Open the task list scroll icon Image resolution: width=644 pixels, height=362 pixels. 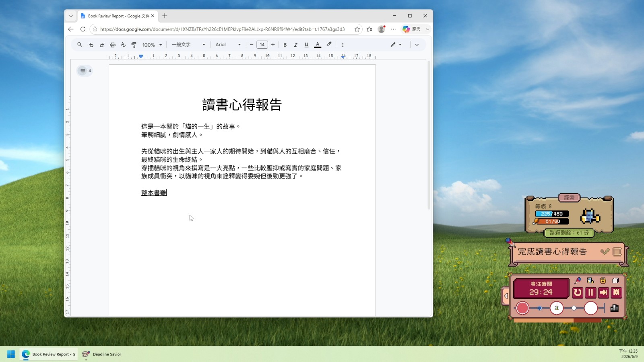pyautogui.click(x=617, y=252)
